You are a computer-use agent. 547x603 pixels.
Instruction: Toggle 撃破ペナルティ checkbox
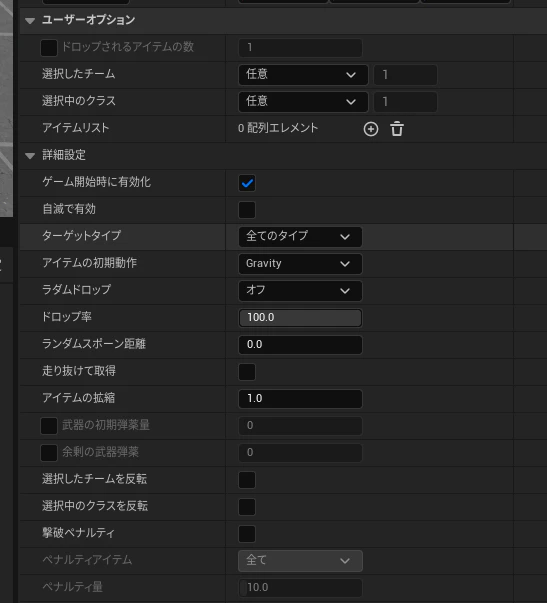click(247, 534)
